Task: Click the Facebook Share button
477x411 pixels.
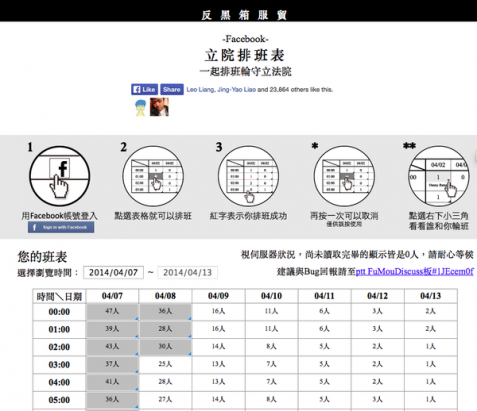Action: click(x=172, y=89)
